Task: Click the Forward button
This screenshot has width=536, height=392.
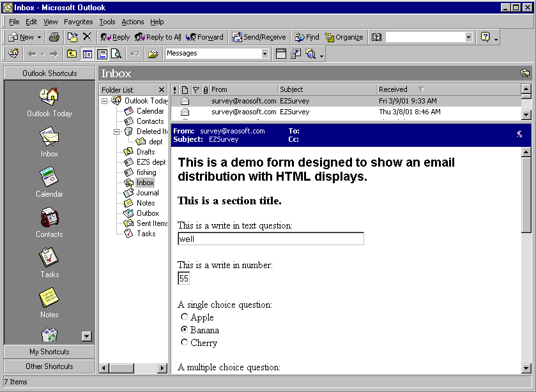Action: [204, 37]
